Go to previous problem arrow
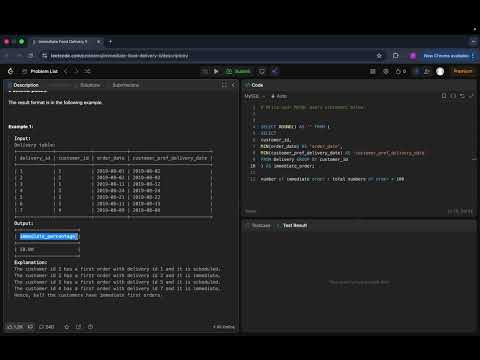This screenshot has height=360, width=480. (x=66, y=71)
